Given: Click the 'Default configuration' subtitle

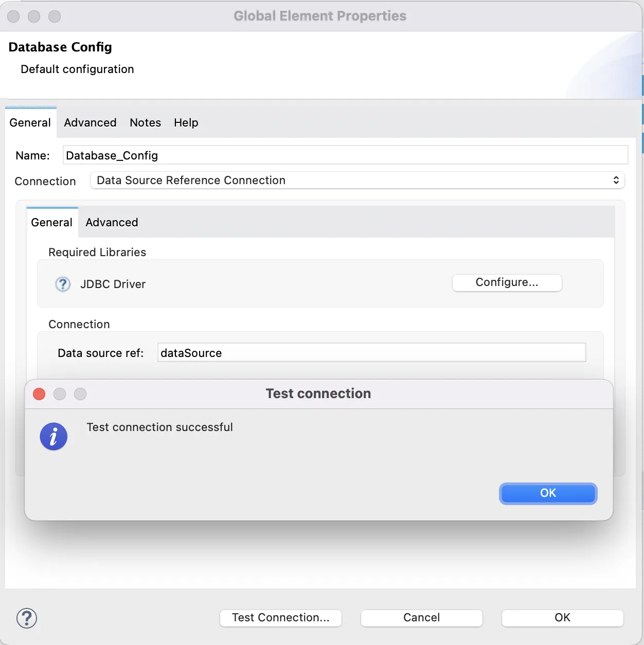Looking at the screenshot, I should tap(77, 69).
